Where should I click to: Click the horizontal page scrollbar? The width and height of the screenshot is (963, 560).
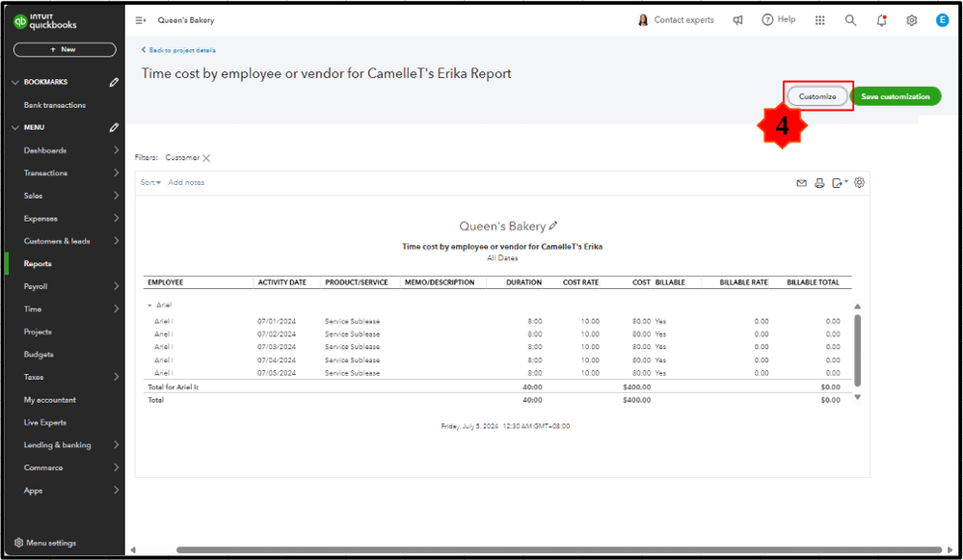(x=559, y=549)
